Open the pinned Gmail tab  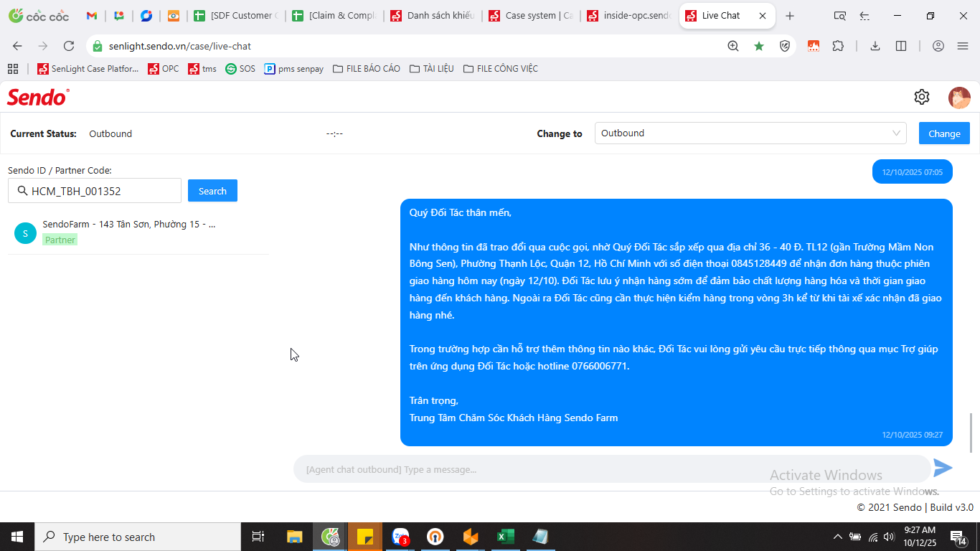click(92, 16)
